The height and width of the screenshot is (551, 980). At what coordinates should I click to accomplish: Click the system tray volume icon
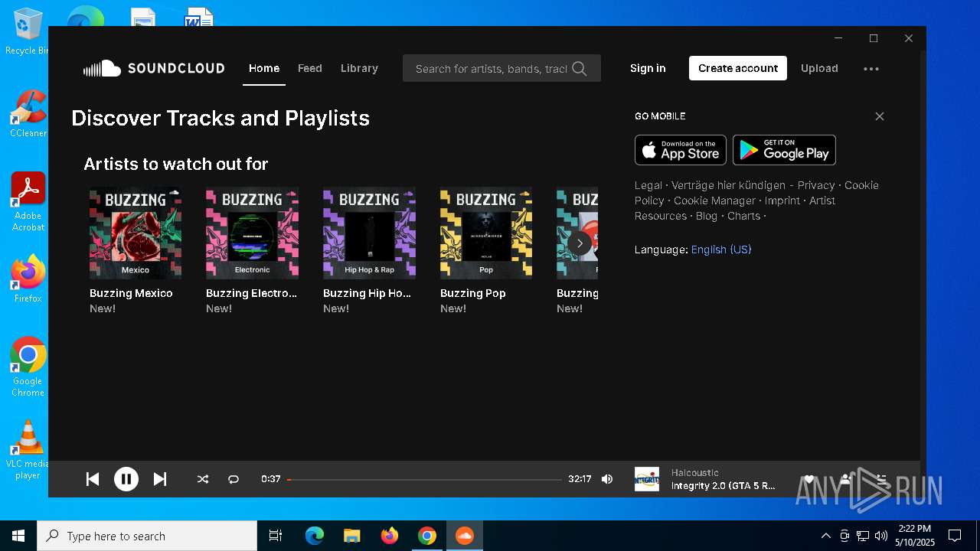[881, 536]
